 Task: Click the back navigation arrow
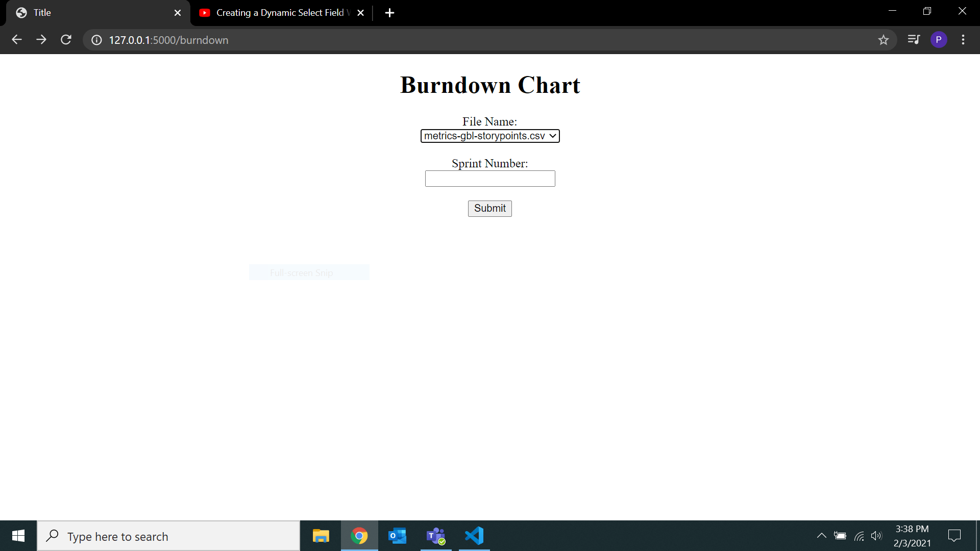pyautogui.click(x=17, y=39)
